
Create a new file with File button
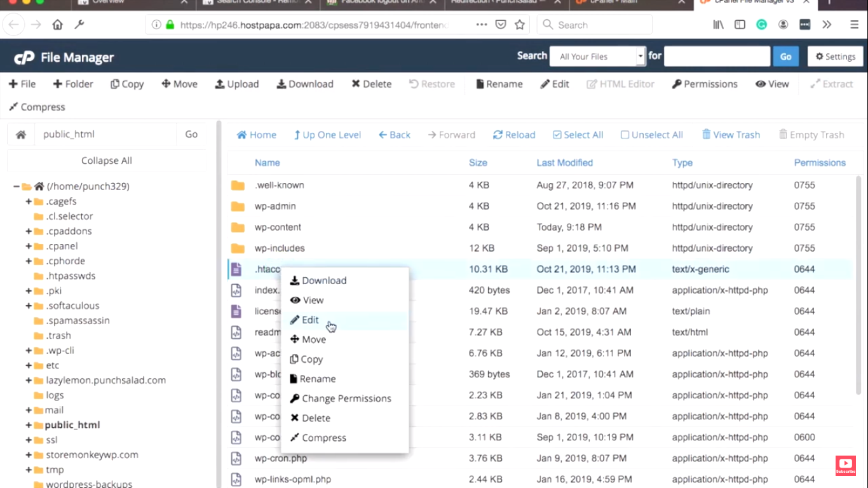[22, 84]
